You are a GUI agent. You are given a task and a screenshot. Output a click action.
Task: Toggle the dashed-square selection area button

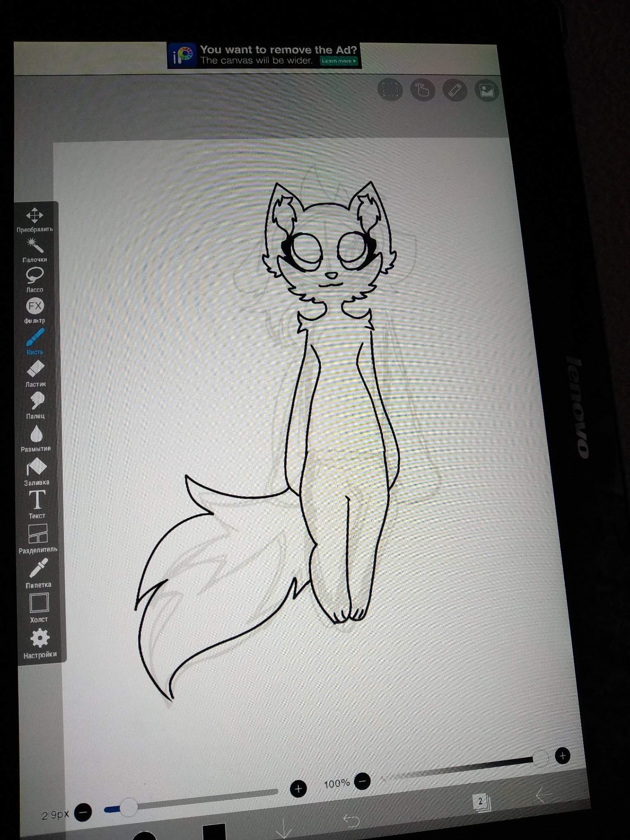coord(390,89)
